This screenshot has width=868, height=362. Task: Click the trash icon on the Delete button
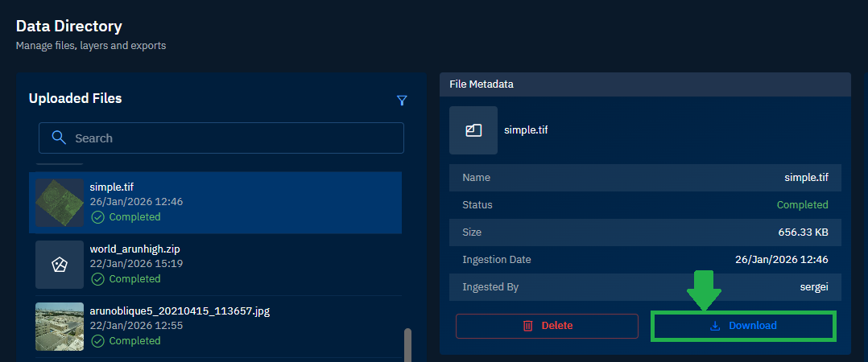tap(527, 326)
